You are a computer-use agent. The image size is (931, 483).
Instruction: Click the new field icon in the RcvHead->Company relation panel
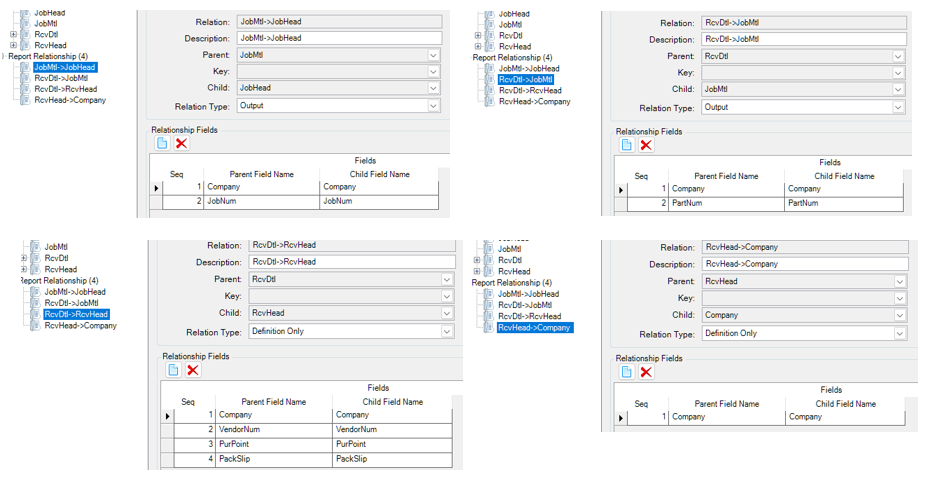point(627,372)
